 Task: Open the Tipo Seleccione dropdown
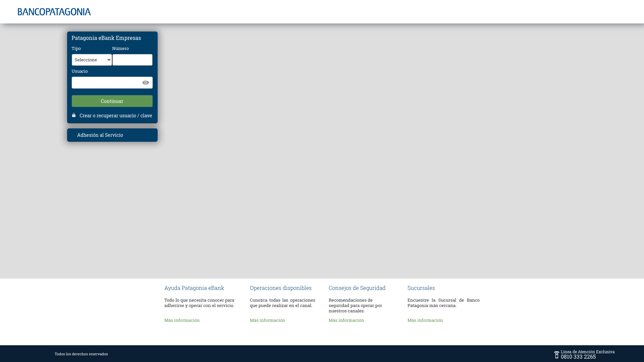pyautogui.click(x=92, y=60)
